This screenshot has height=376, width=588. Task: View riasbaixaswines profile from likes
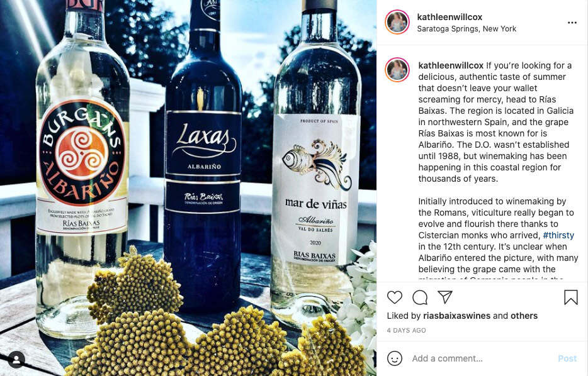point(457,316)
